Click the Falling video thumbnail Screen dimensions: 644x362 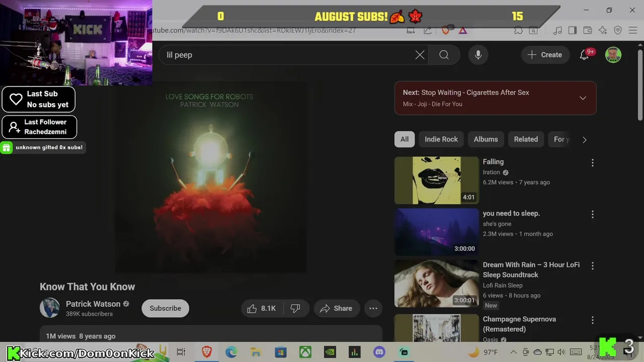pyautogui.click(x=437, y=180)
